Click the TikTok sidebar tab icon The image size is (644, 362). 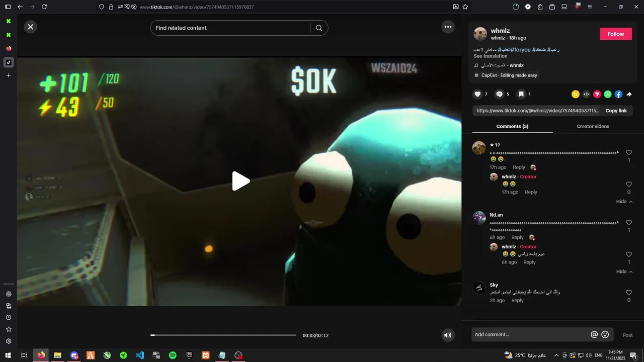tap(9, 62)
